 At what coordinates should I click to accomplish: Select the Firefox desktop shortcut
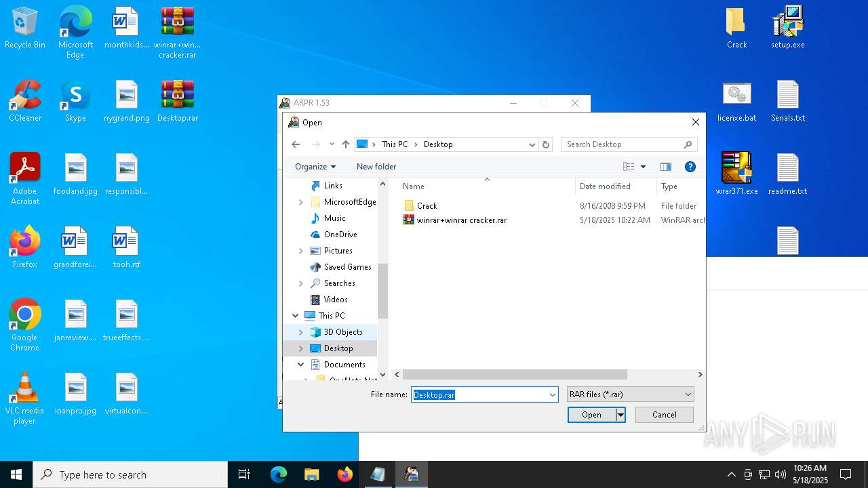click(25, 248)
